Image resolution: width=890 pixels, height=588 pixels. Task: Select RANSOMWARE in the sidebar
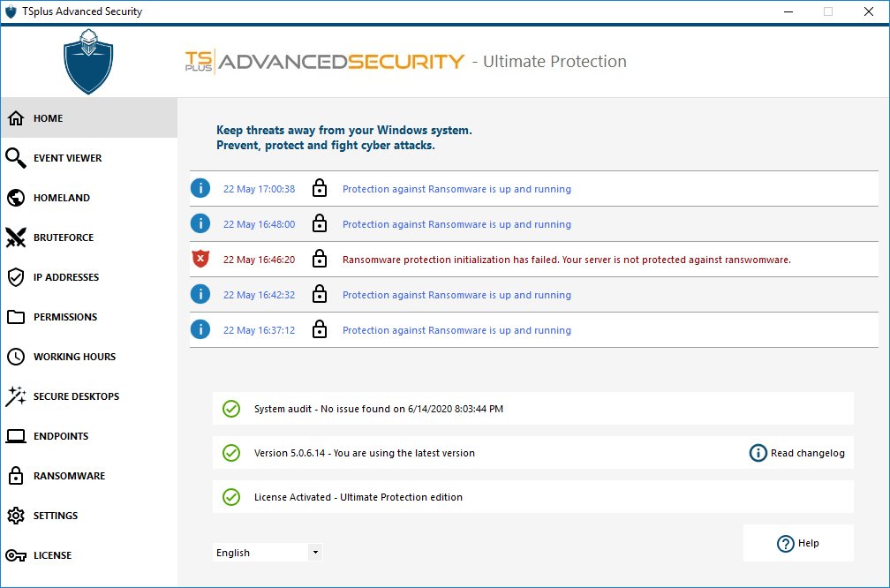89,476
